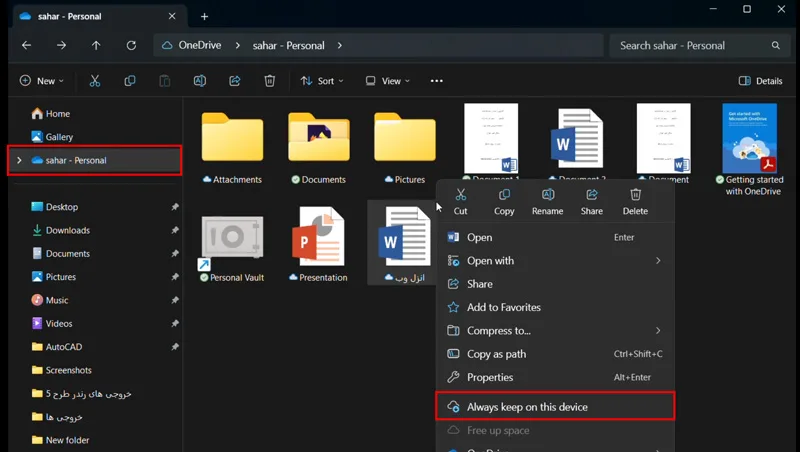Open Desktop in Quick access
The height and width of the screenshot is (452, 800).
pyautogui.click(x=55, y=207)
